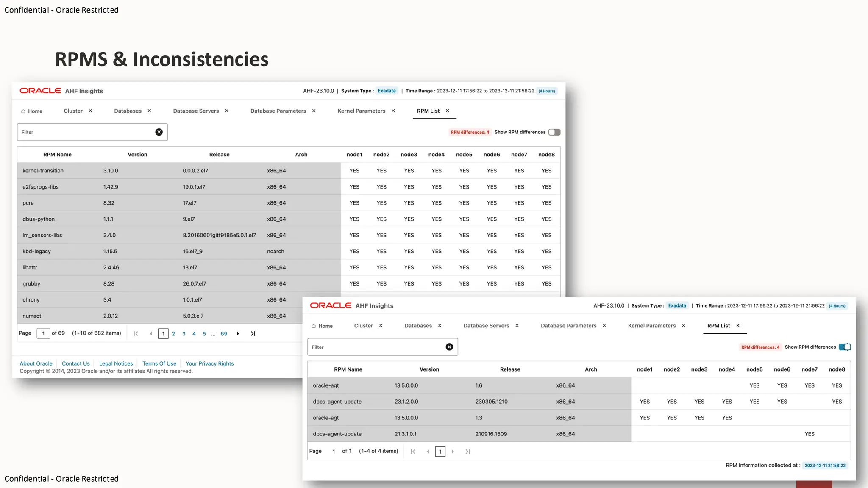The height and width of the screenshot is (488, 868).
Task: Close the Cluster tab in back window
Action: coord(90,111)
